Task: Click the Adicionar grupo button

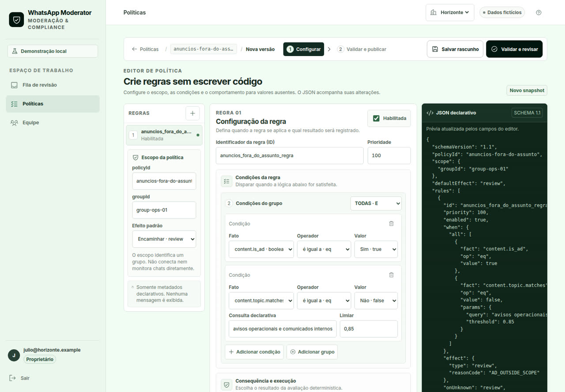Action: [x=312, y=352]
